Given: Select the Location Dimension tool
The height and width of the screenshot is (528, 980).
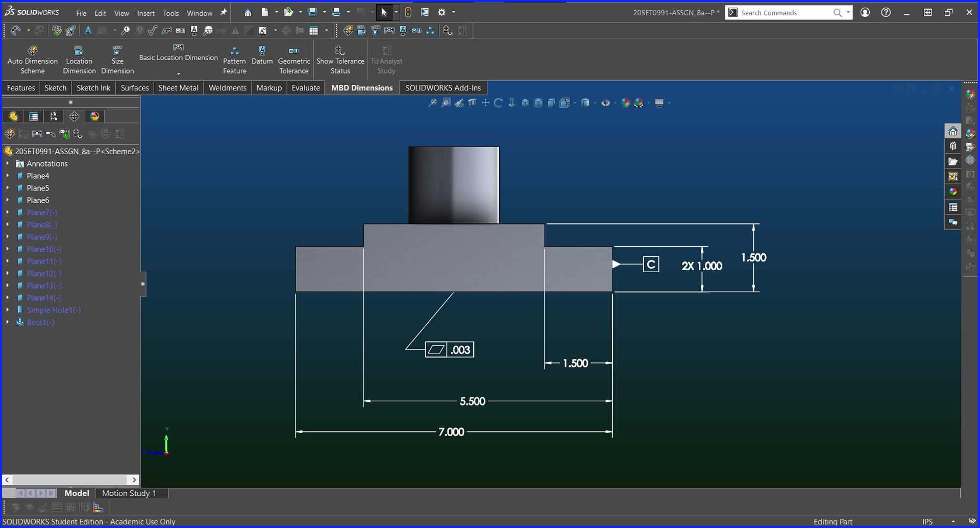Looking at the screenshot, I should tap(79, 60).
